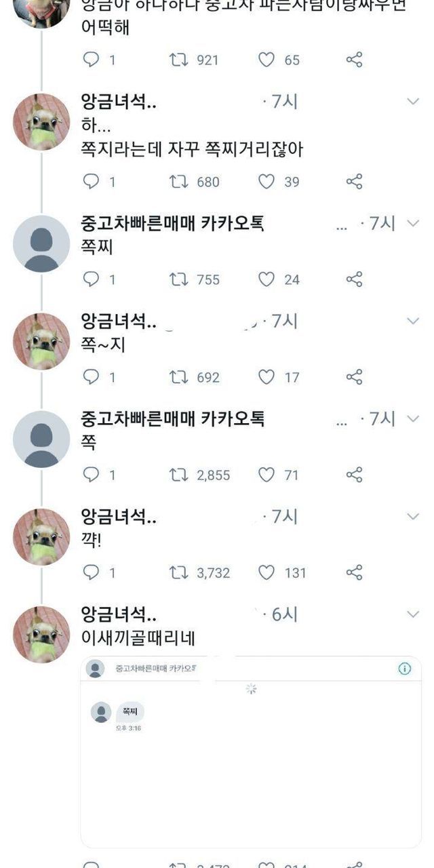Like the tweet with 39 hearts

pos(267,181)
